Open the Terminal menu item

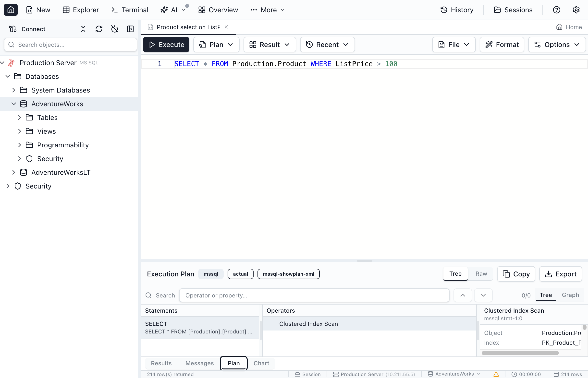[x=130, y=10]
